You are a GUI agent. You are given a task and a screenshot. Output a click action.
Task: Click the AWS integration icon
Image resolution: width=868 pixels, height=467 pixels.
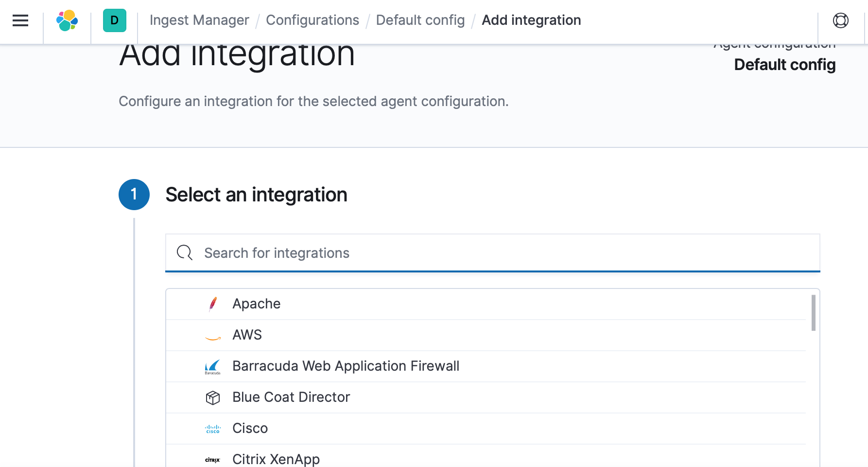(212, 335)
